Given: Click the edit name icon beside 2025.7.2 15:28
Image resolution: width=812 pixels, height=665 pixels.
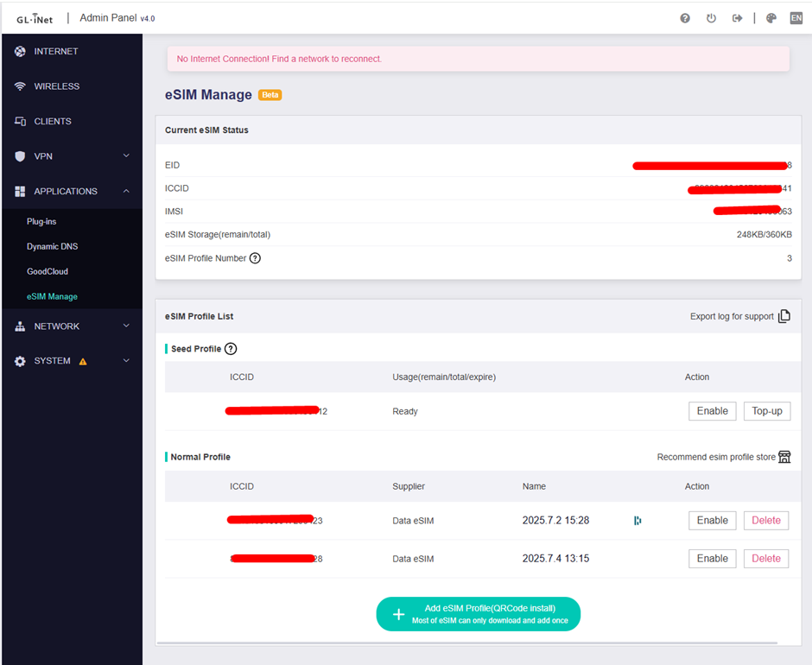Looking at the screenshot, I should [638, 520].
